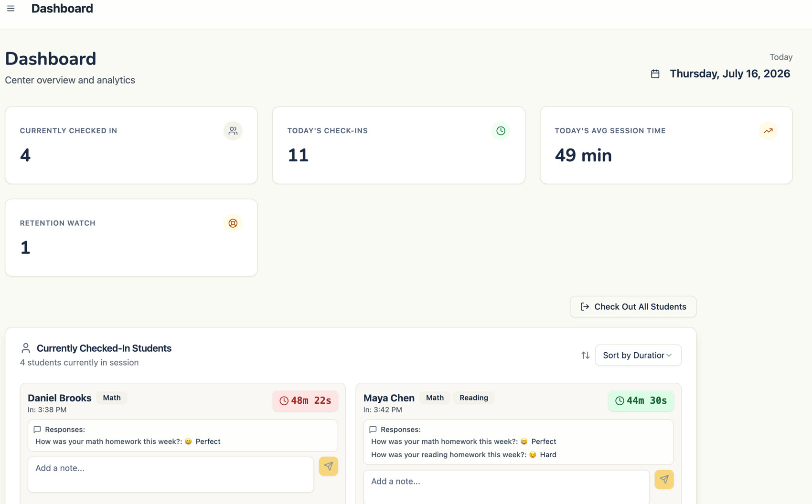812x504 pixels.
Task: Click the responses chat icon in Maya Chen card
Action: click(x=373, y=430)
